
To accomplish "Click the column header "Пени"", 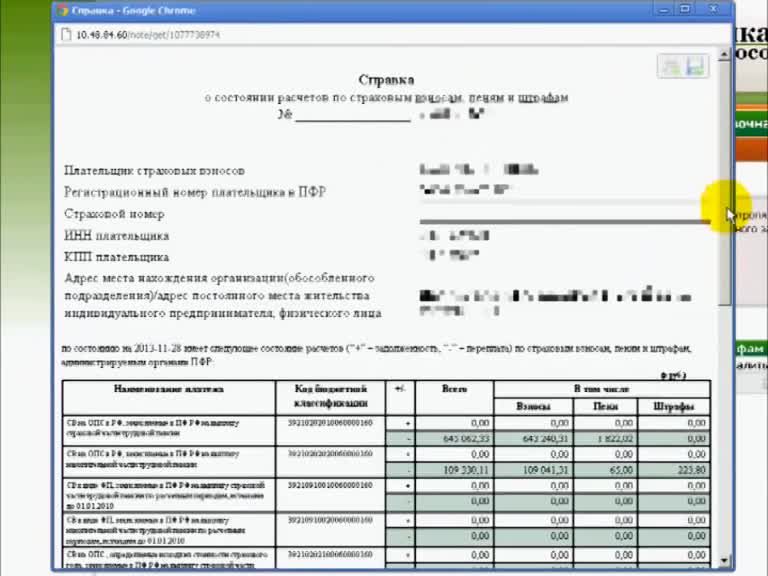I will pyautogui.click(x=605, y=407).
